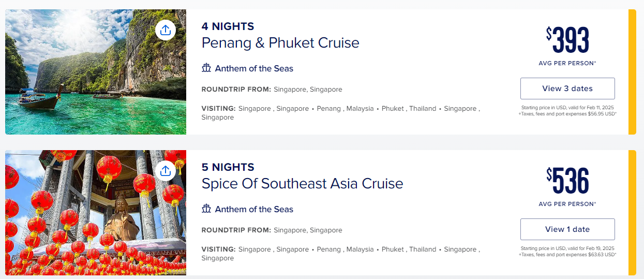This screenshot has width=644, height=279.
Task: Click the $393 average per person price
Action: 567,41
